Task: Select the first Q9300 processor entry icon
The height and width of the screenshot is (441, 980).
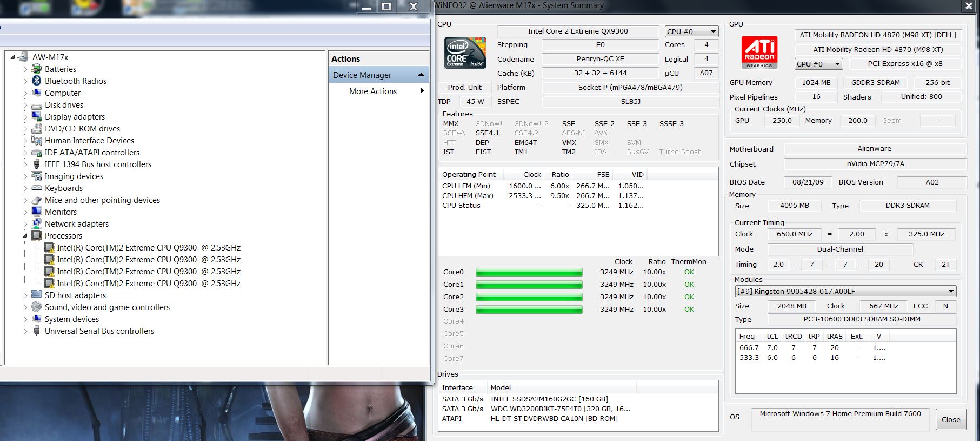Action: pyautogui.click(x=49, y=248)
